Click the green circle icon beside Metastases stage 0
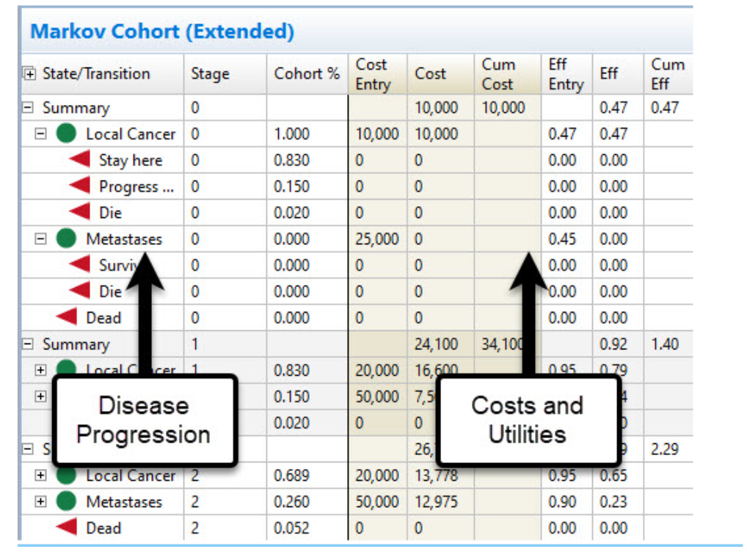This screenshot has width=747, height=560. pos(67,239)
